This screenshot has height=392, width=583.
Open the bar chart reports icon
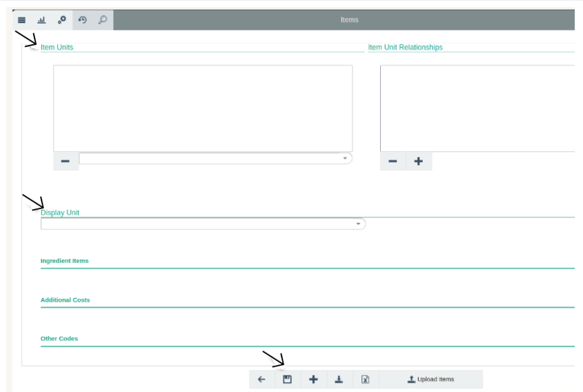click(41, 20)
